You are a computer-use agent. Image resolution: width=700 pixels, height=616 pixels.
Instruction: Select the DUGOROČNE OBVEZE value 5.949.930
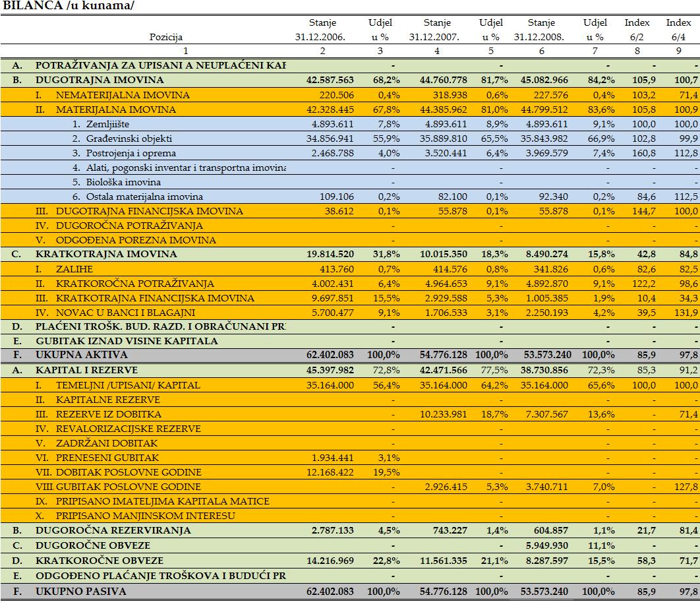pyautogui.click(x=544, y=545)
